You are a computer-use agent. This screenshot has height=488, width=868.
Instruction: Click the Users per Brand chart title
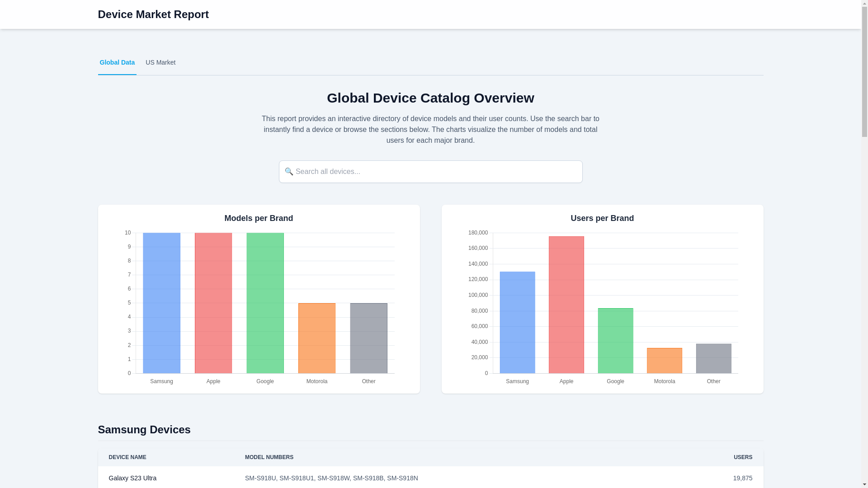(x=602, y=218)
